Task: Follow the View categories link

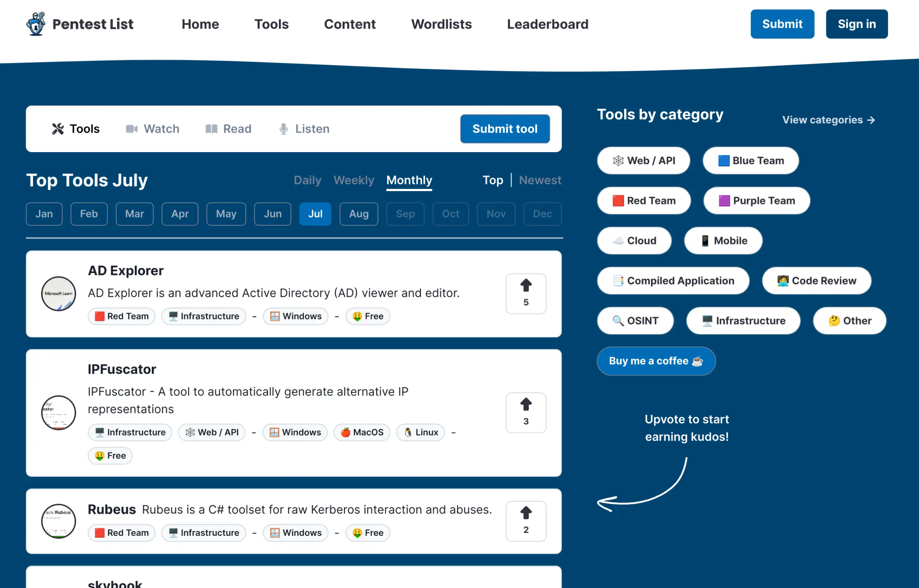Action: [829, 120]
